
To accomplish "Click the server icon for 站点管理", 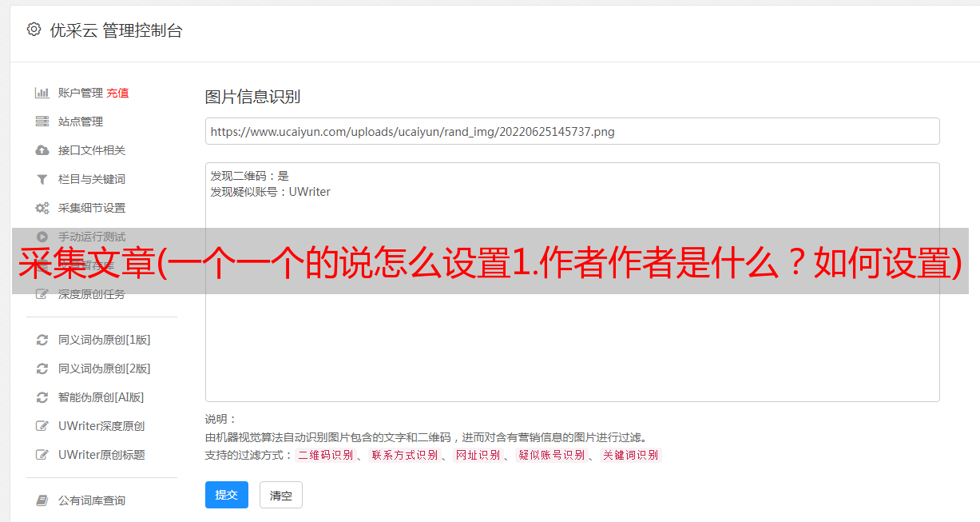I will coord(42,122).
